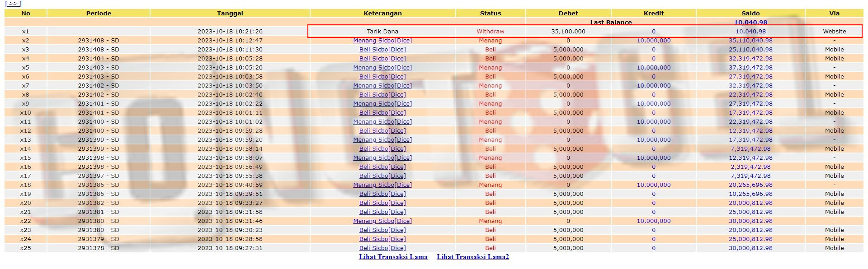Click the Keterangan column header

(382, 14)
